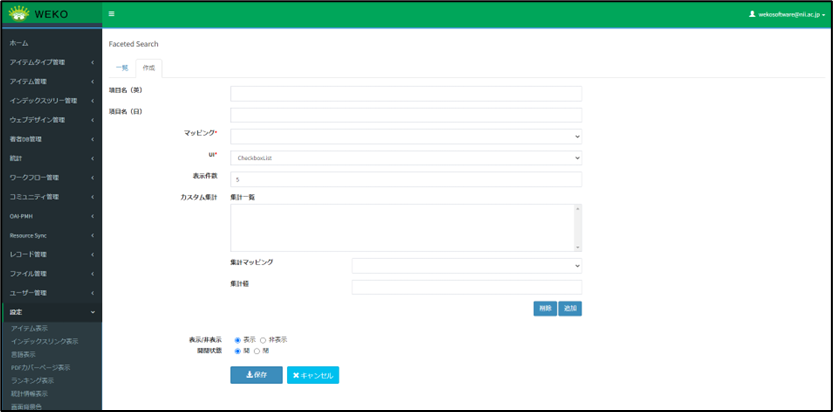Toggle the hamburger sidebar menu
The height and width of the screenshot is (412, 833).
coord(111,14)
